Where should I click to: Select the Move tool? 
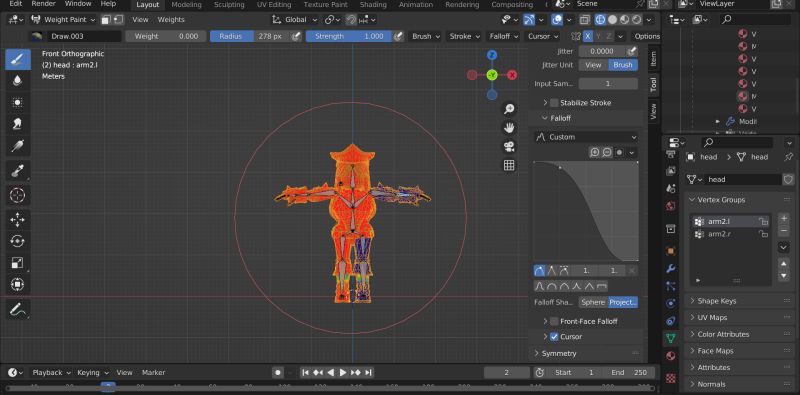pos(17,220)
